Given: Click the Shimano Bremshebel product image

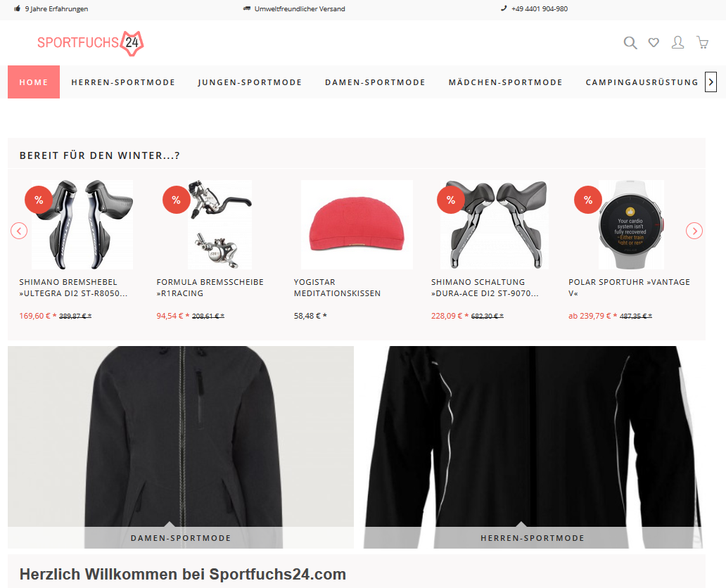Looking at the screenshot, I should (x=82, y=225).
